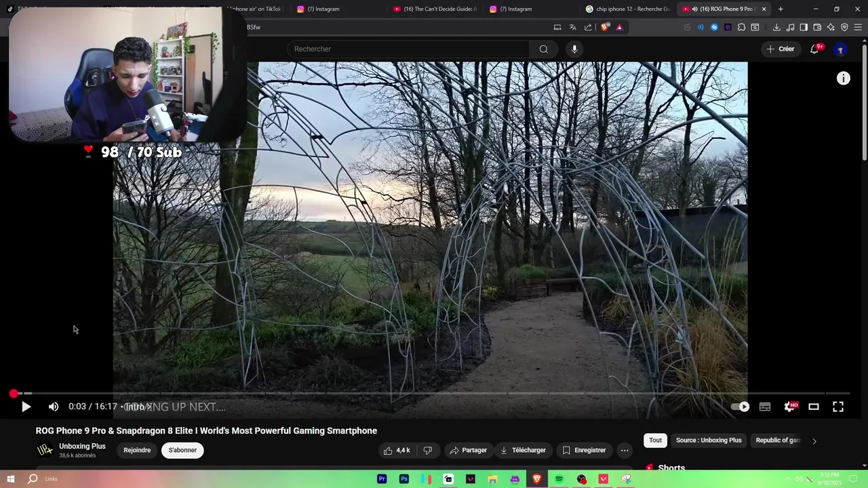Dislike the video thumbs down
868x488 pixels.
428,450
